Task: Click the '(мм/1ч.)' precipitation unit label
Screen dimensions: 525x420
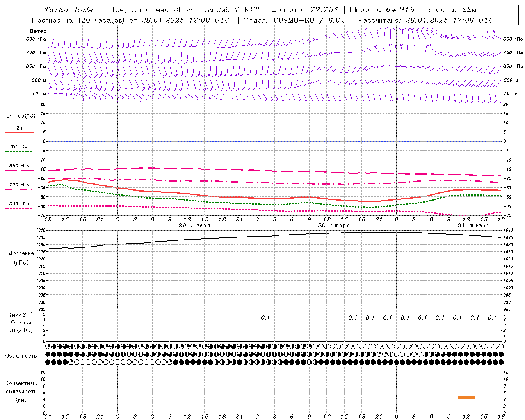Action: pyautogui.click(x=21, y=330)
